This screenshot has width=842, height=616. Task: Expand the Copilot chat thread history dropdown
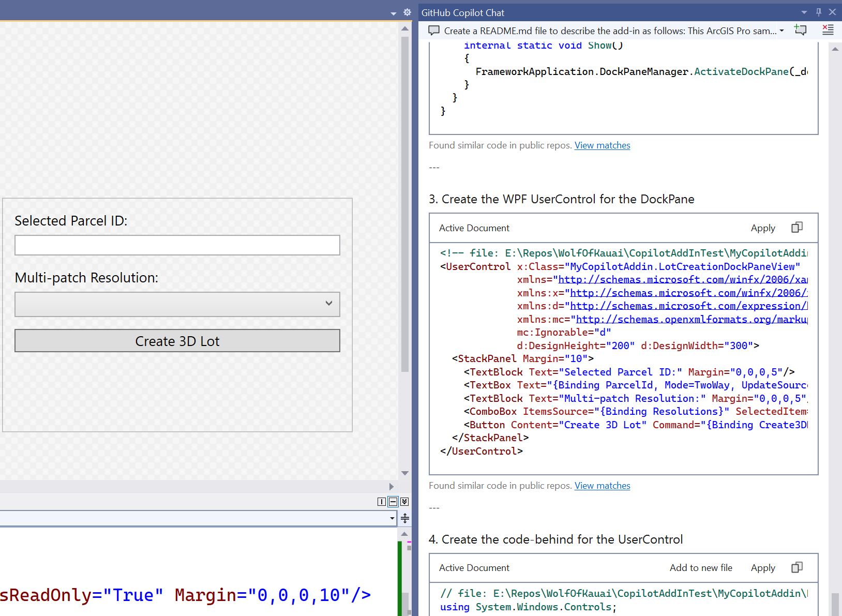[782, 31]
